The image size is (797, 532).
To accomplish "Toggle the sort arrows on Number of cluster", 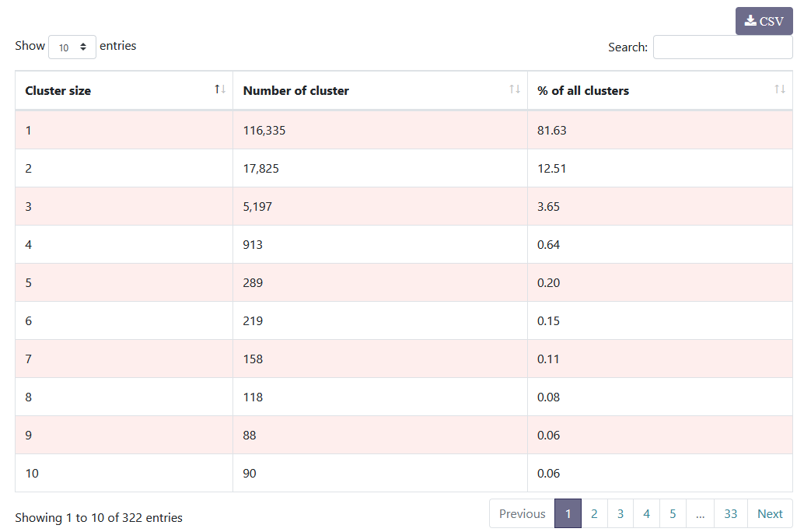I will 516,89.
